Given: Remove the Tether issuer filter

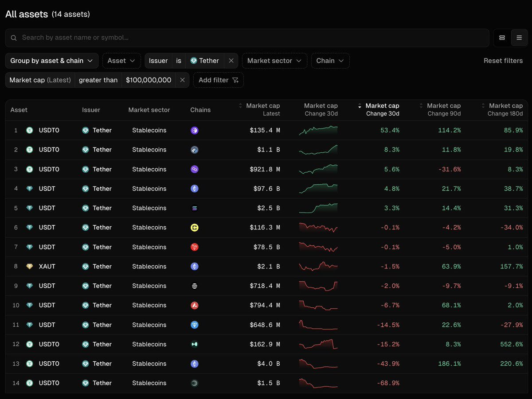Looking at the screenshot, I should [x=231, y=61].
